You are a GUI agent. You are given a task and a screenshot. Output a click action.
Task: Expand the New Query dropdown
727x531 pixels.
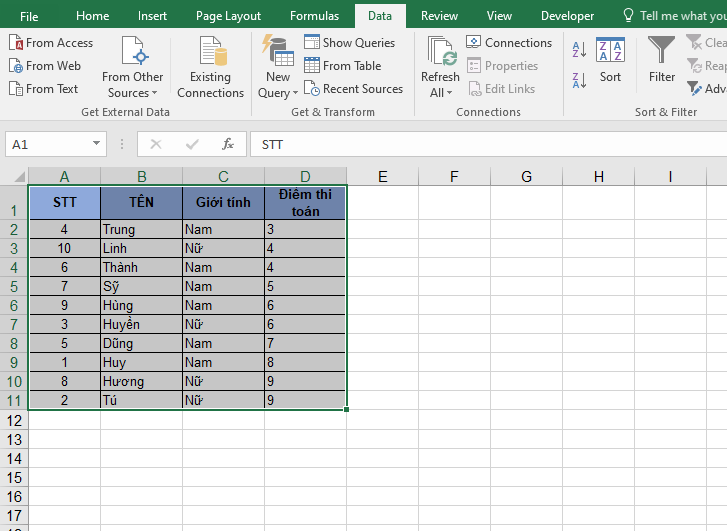[278, 93]
